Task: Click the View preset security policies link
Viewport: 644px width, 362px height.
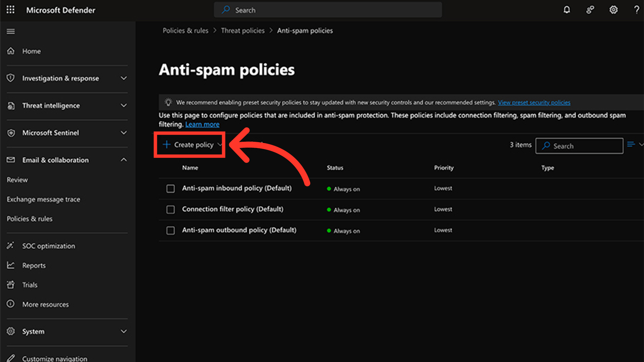Action: [x=534, y=103]
